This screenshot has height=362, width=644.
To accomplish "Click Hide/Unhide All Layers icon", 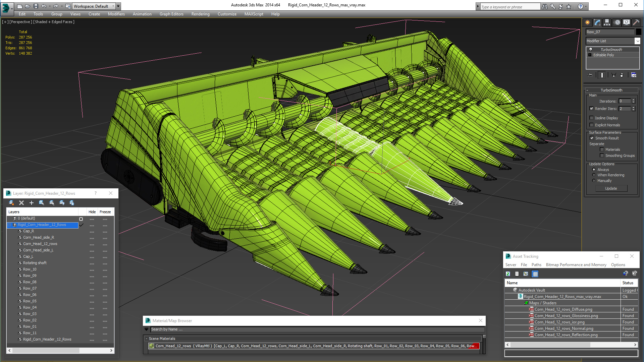I will [x=62, y=203].
